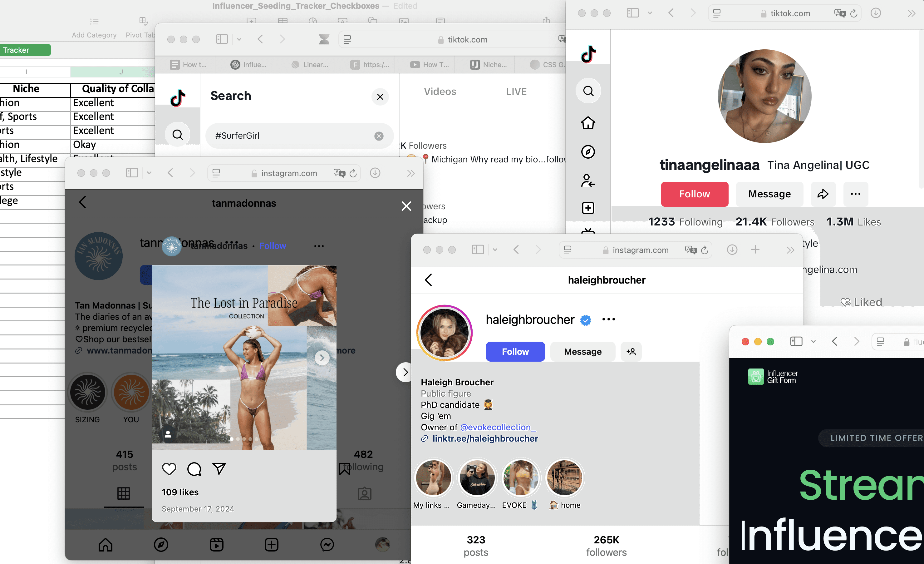
Task: Click Upload plus icon in TikTok sidebar
Action: pos(588,208)
